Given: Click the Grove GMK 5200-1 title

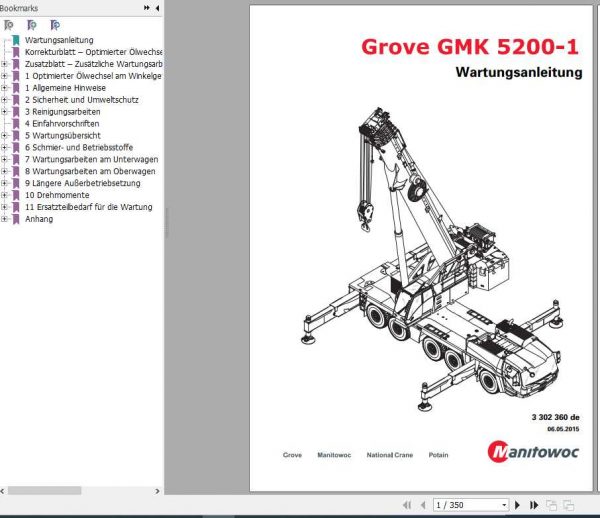Looking at the screenshot, I should point(470,47).
